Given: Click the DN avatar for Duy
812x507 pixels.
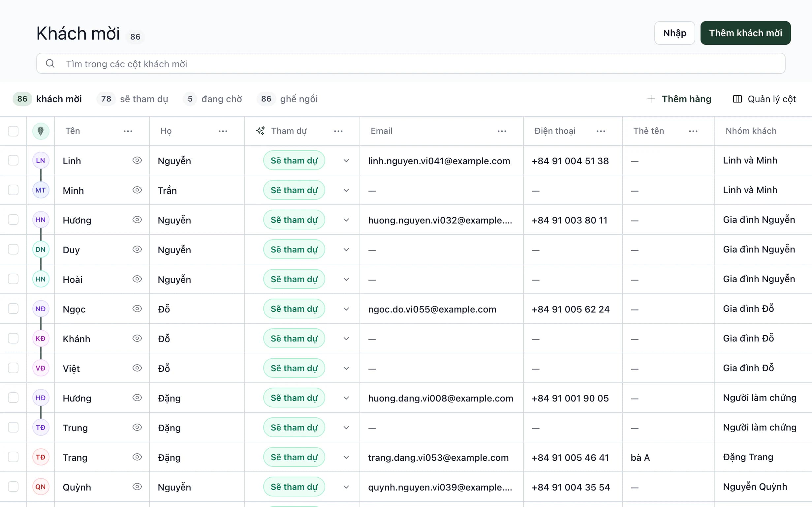Looking at the screenshot, I should tap(41, 250).
